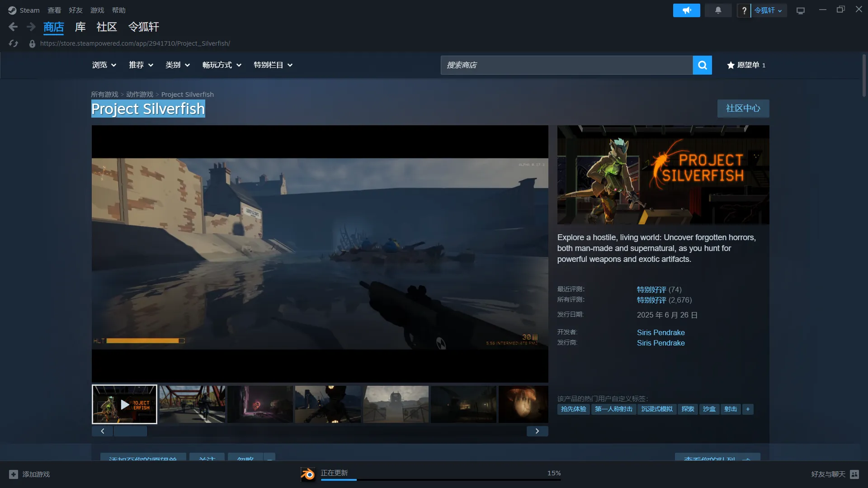Open the 好友 menu
This screenshot has height=488, width=868.
coord(75,10)
